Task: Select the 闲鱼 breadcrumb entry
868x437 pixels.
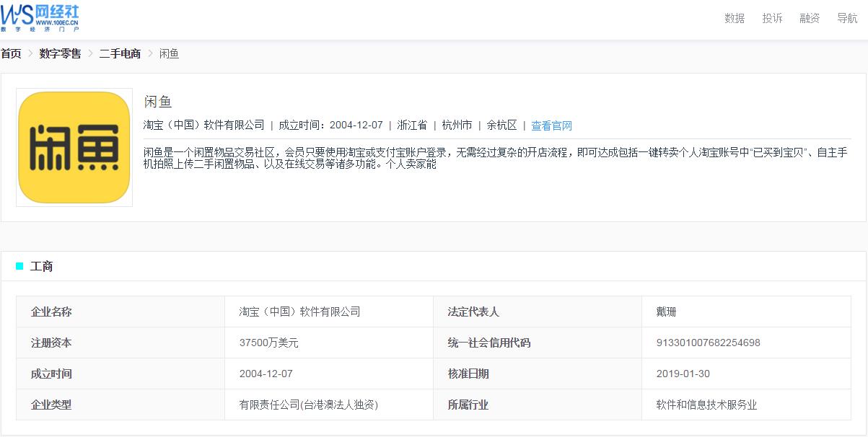Action: click(x=168, y=53)
